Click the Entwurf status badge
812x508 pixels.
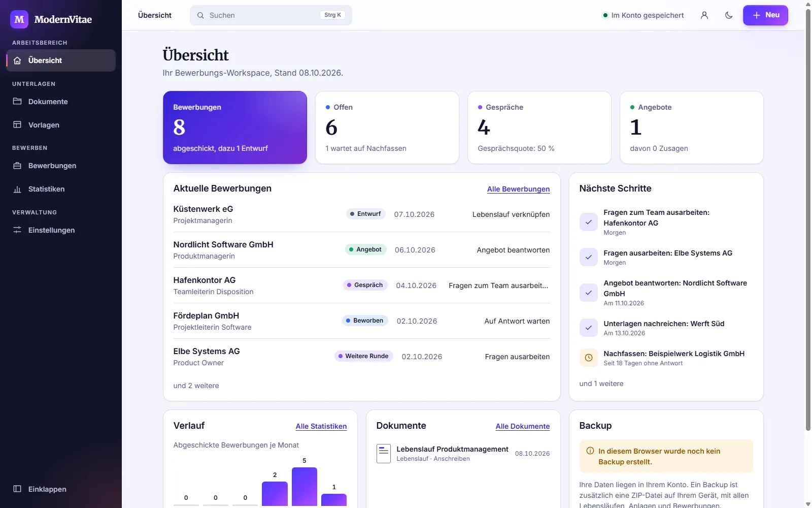coord(365,214)
